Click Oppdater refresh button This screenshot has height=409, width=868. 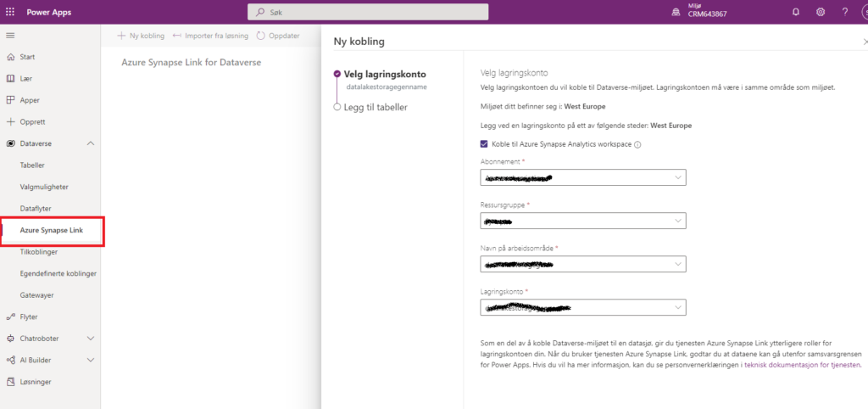click(278, 36)
